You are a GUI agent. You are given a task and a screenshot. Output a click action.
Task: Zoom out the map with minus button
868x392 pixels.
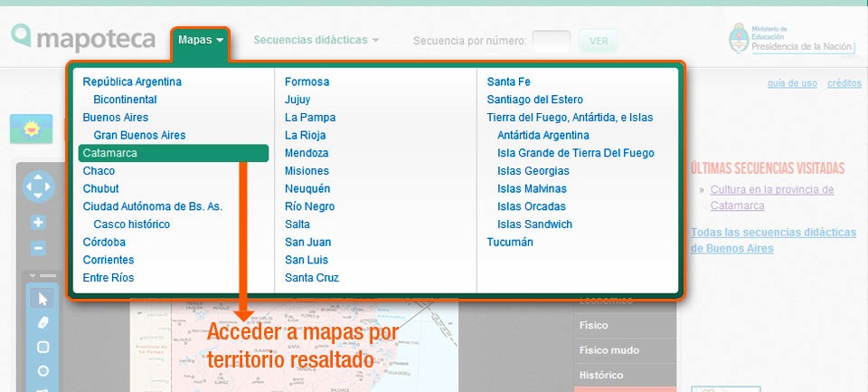[x=38, y=248]
